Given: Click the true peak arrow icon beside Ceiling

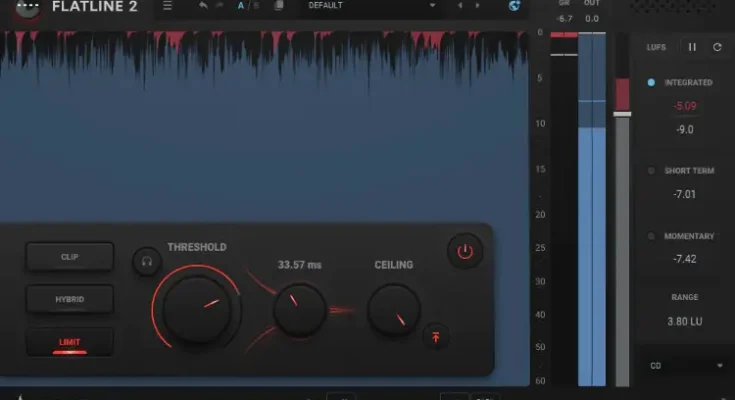Looking at the screenshot, I should [435, 337].
